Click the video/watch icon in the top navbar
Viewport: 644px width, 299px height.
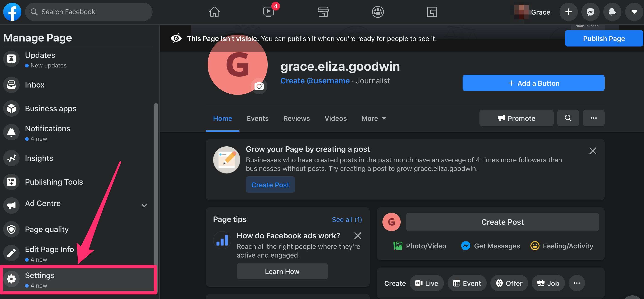268,12
